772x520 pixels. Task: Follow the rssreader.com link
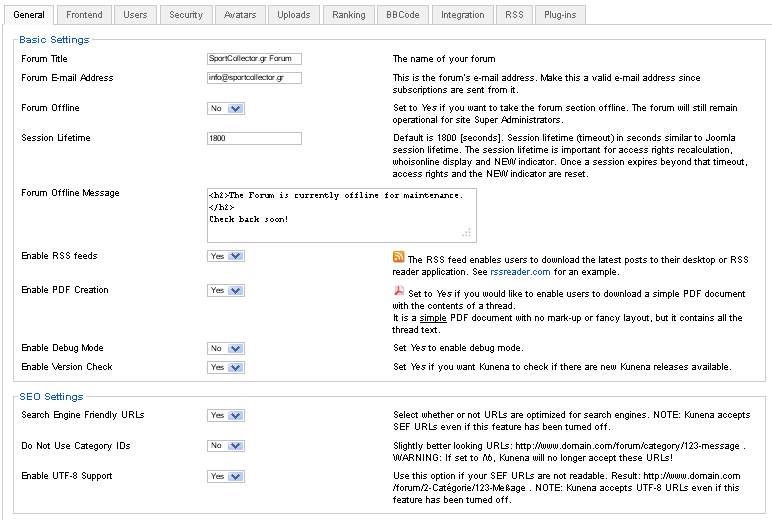520,272
